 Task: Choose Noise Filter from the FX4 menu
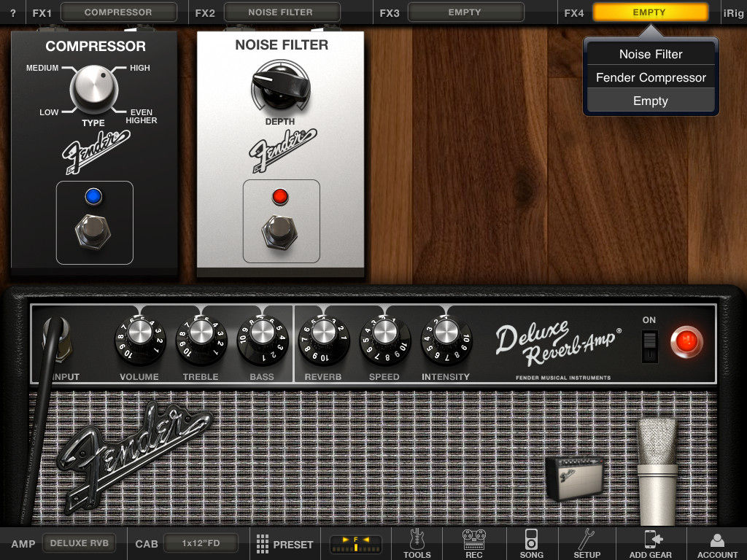click(651, 54)
